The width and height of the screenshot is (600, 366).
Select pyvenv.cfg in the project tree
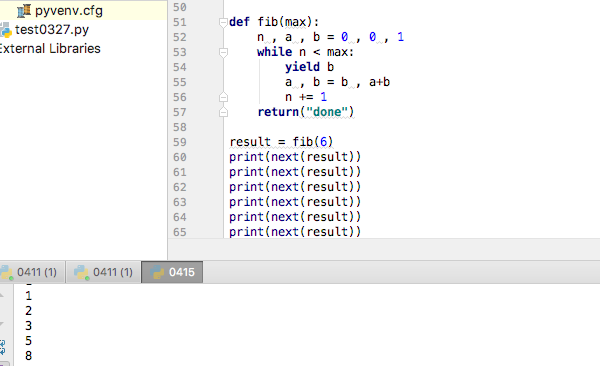pyautogui.click(x=69, y=11)
